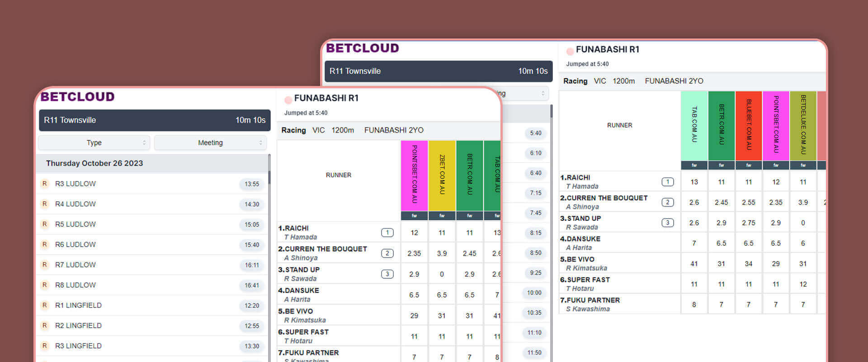This screenshot has width=868, height=362.
Task: Click the 4.DANSUKE runner name in front window
Action: [298, 291]
